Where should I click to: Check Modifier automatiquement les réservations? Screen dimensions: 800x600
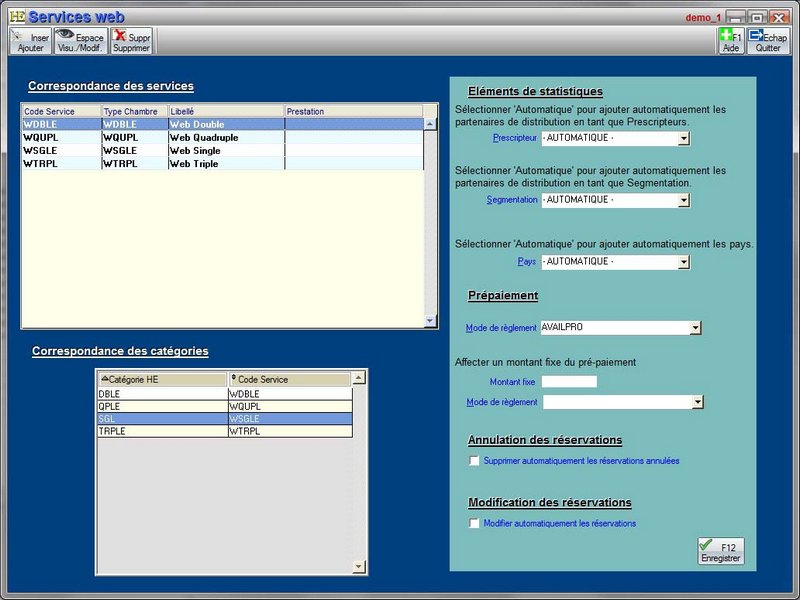(x=475, y=523)
